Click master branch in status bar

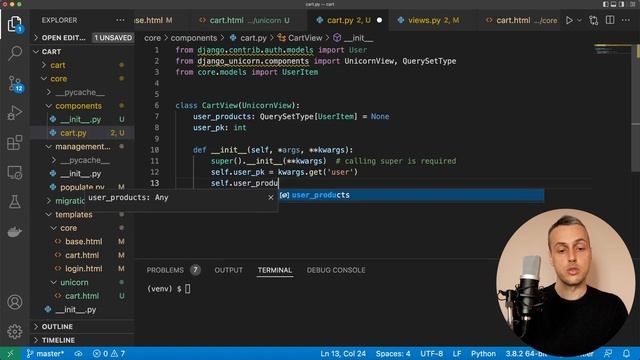coord(45,353)
